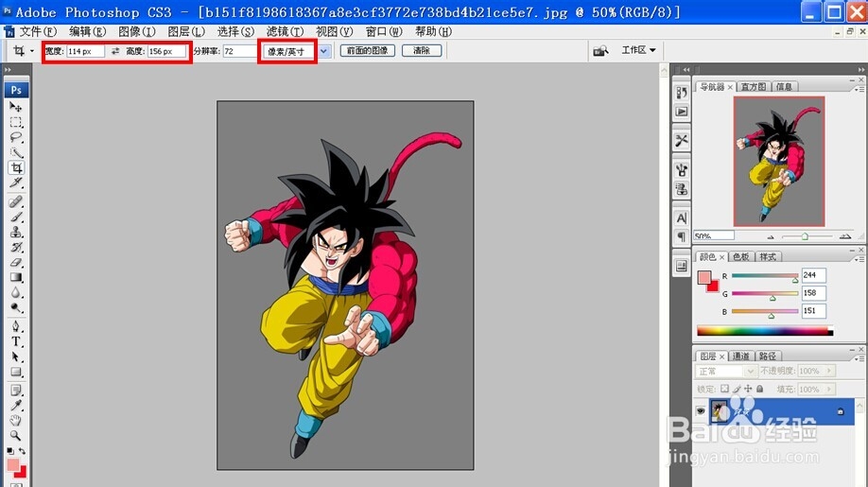Switch to the 直方图 tab
This screenshot has width=868, height=487.
754,86
